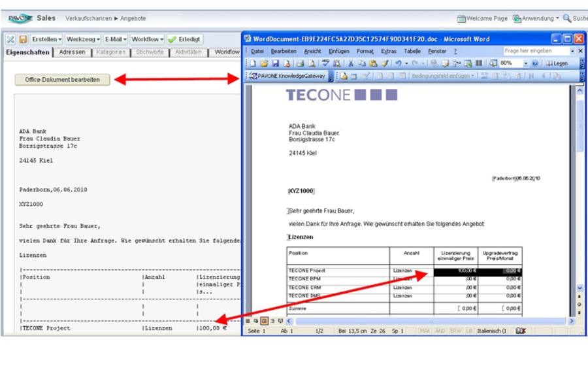This screenshot has height=368, width=588.
Task: Click the Save diskette icon in Word toolbar
Action: (x=276, y=63)
